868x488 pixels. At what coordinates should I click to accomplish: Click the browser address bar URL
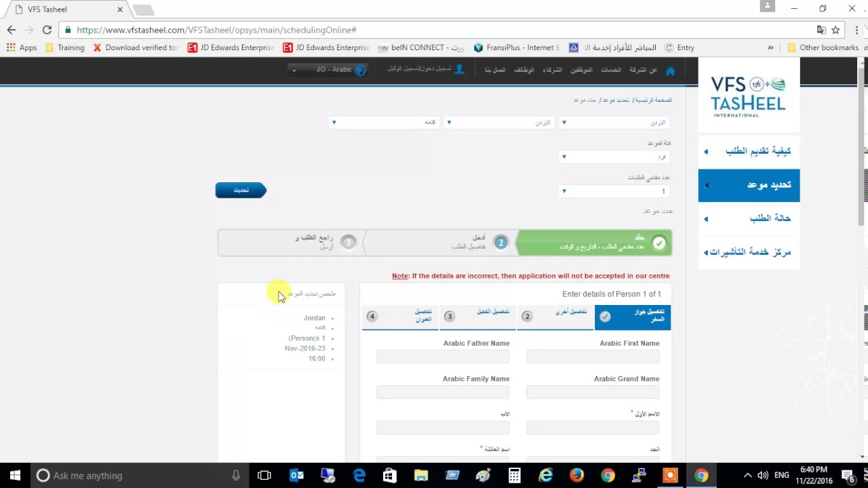pyautogui.click(x=216, y=30)
